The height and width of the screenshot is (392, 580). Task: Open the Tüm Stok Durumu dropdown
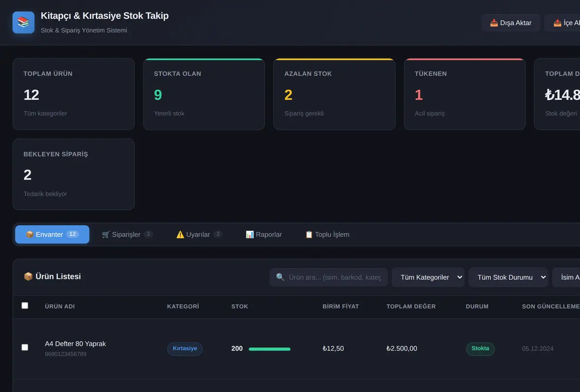pos(508,277)
